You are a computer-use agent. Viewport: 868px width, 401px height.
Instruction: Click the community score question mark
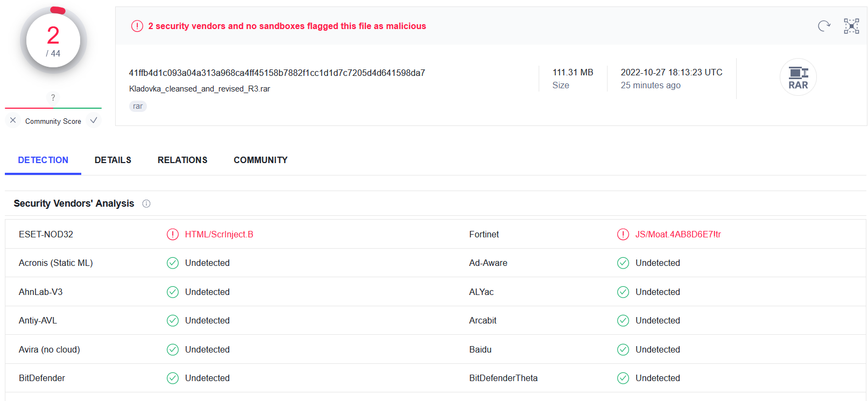coord(53,97)
